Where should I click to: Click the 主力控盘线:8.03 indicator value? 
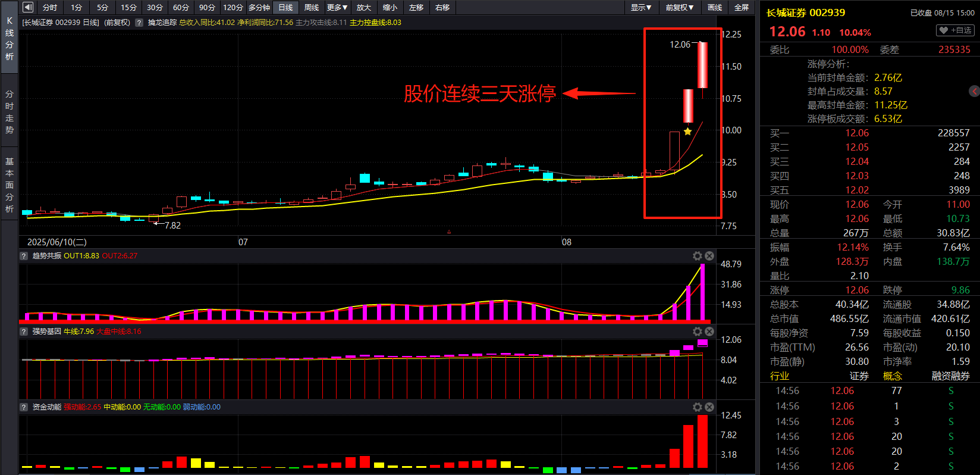point(375,23)
